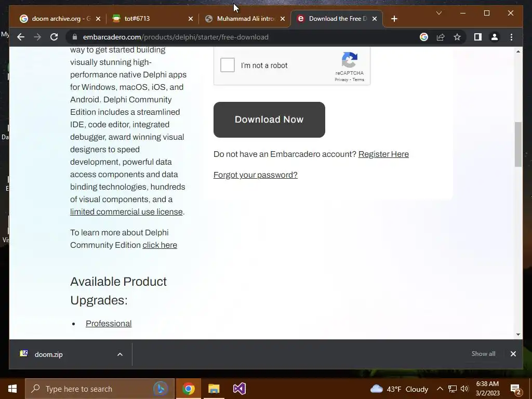Go back to the previous page
This screenshot has width=532, height=399.
click(x=21, y=37)
